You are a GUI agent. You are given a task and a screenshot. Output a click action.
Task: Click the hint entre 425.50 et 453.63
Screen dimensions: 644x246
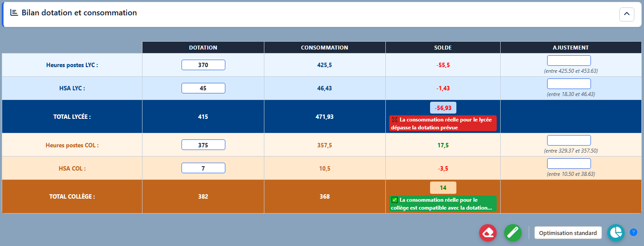pos(571,71)
